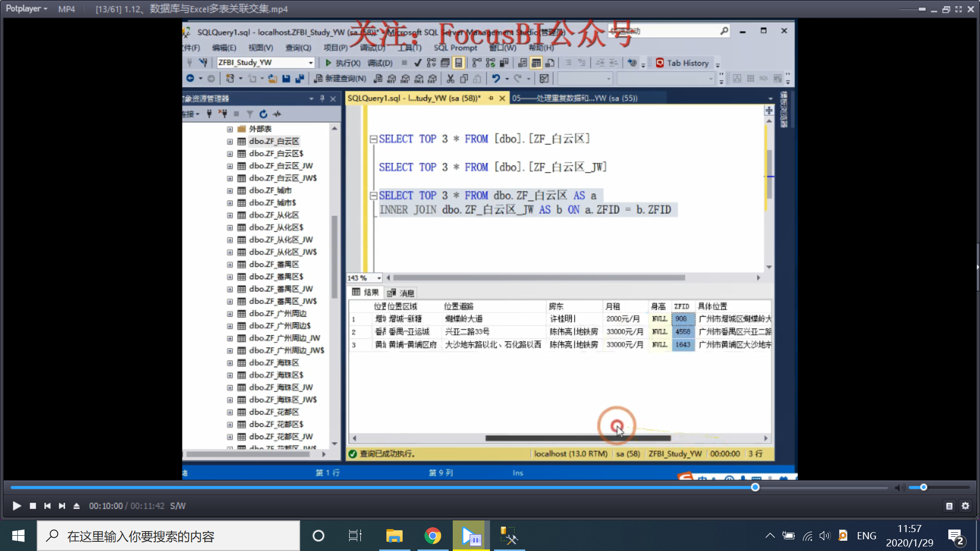980x551 pixels.
Task: Open the Potplayer main menu dropdown
Action: point(27,9)
